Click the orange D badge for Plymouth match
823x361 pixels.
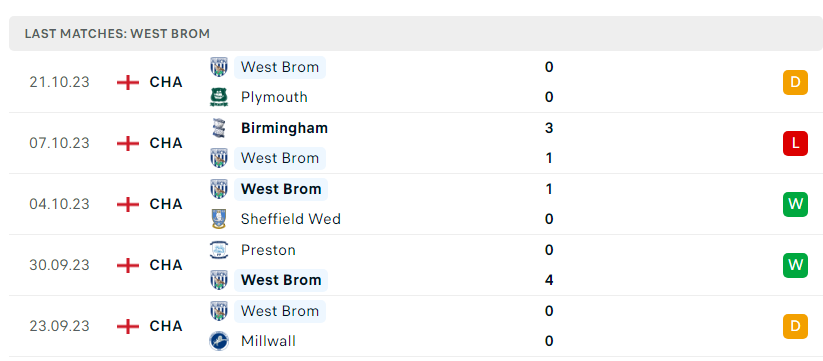click(x=795, y=82)
